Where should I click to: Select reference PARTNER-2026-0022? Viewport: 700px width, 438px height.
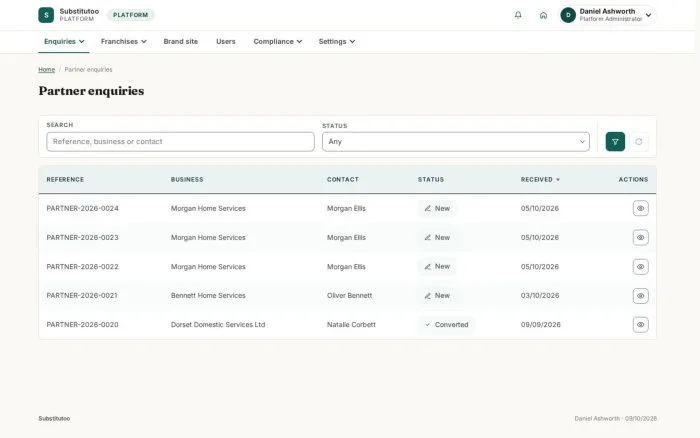83,267
